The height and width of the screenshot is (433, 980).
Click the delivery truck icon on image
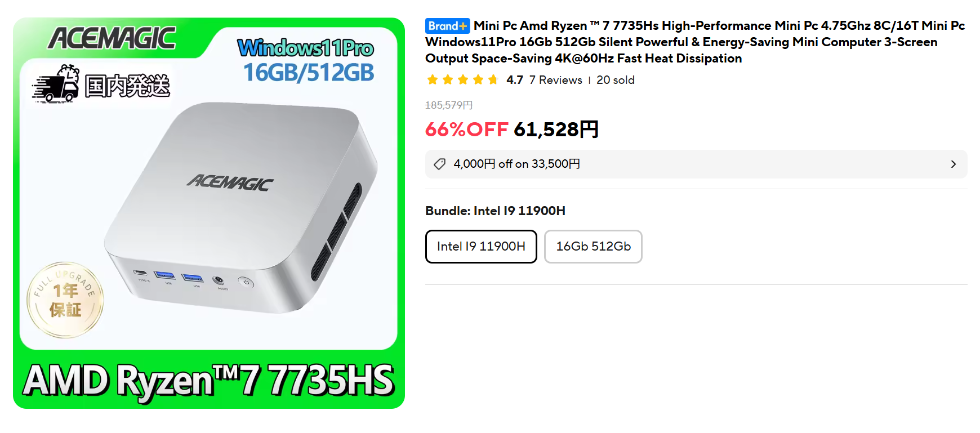tap(56, 84)
